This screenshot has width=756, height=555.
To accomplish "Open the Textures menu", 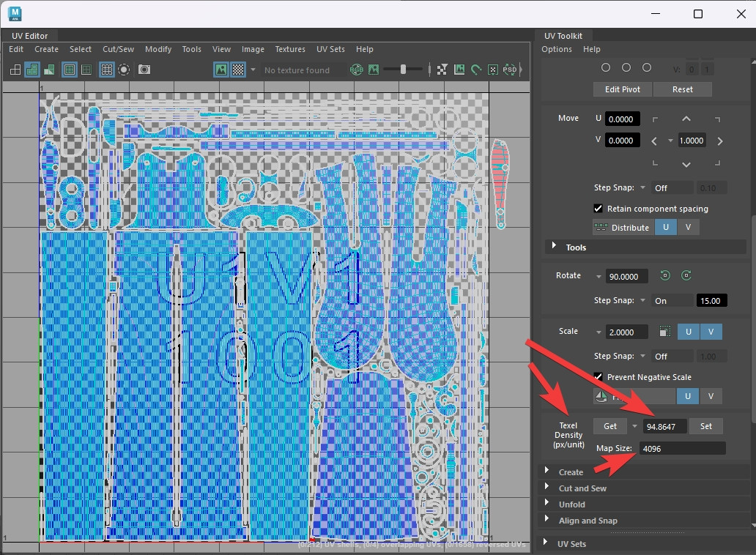I will [x=290, y=49].
